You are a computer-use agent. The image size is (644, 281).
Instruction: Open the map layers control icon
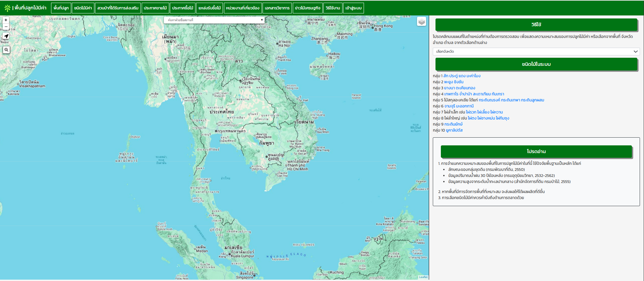[x=421, y=22]
